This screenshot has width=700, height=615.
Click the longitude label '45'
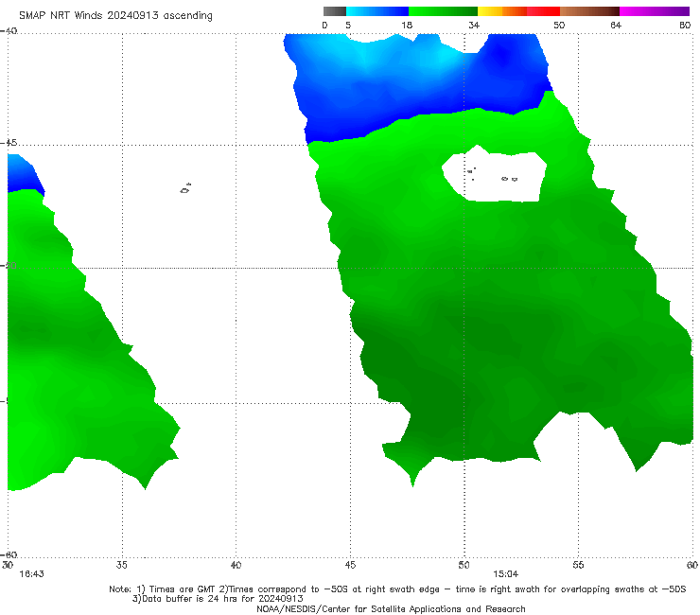[x=350, y=565]
